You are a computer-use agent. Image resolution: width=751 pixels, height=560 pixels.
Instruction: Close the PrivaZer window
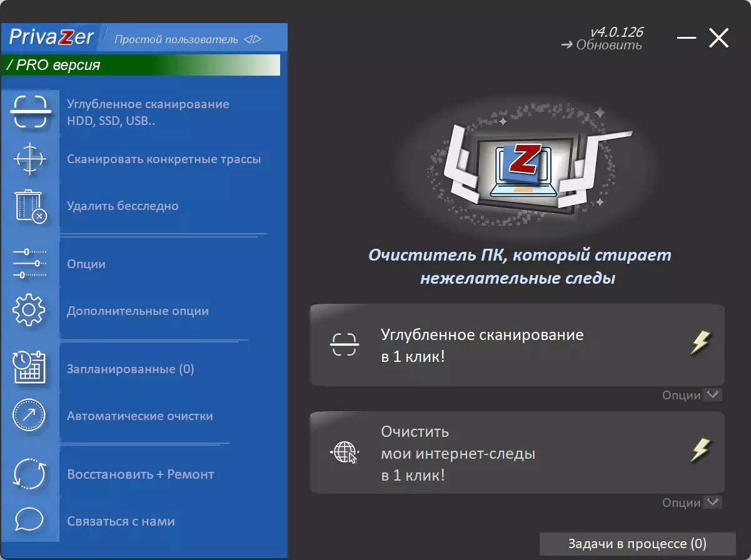click(x=719, y=39)
